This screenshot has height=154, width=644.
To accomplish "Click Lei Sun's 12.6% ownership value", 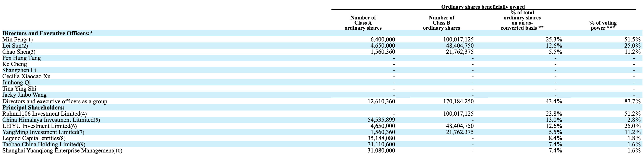I will click(x=554, y=46).
